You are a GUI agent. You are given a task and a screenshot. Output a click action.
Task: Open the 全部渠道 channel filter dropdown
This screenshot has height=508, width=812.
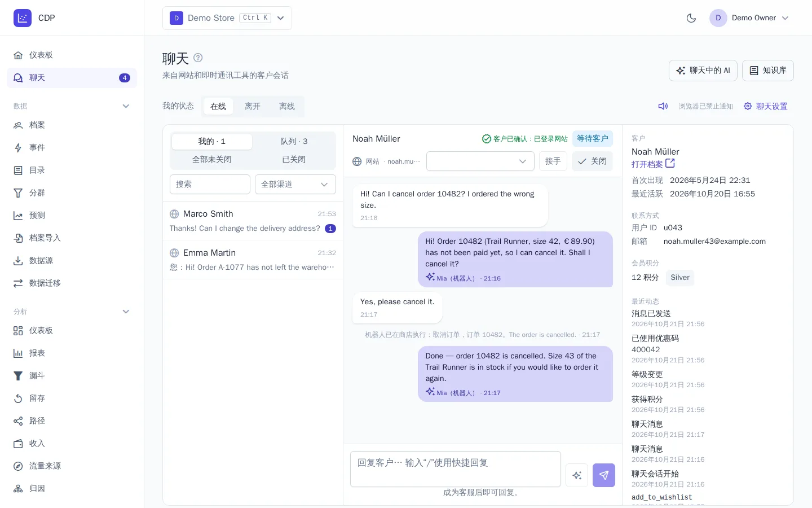click(295, 185)
